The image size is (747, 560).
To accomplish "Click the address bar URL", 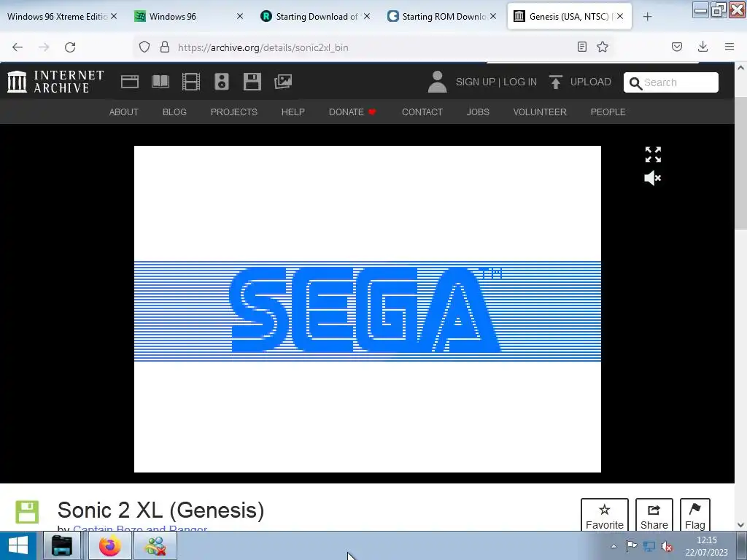I will pyautogui.click(x=263, y=47).
